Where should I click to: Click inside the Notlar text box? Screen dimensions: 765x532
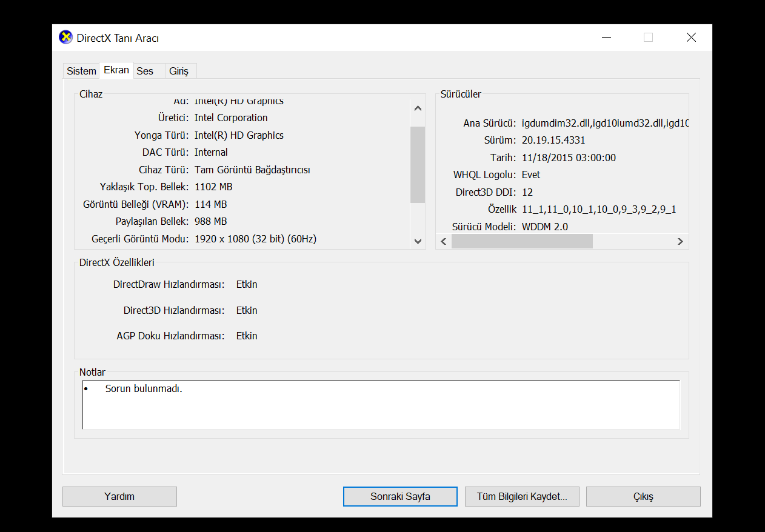pos(381,405)
